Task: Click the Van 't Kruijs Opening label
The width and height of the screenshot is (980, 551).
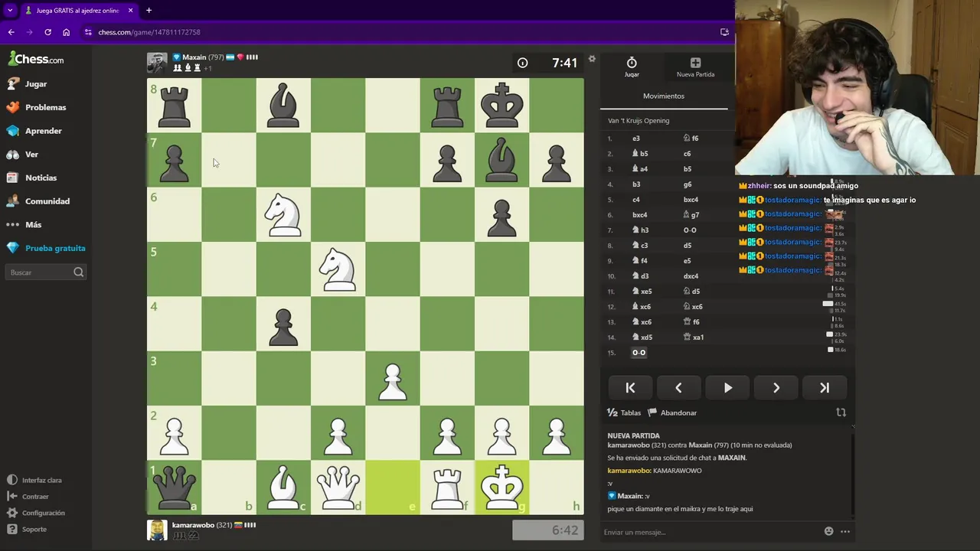Action: (639, 121)
